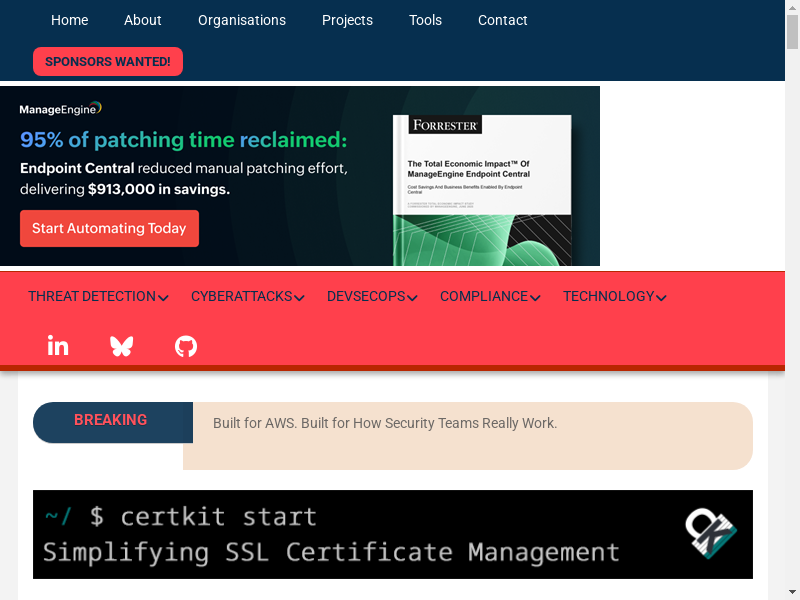Select Tools in the top navigation
Image resolution: width=800 pixels, height=600 pixels.
425,20
